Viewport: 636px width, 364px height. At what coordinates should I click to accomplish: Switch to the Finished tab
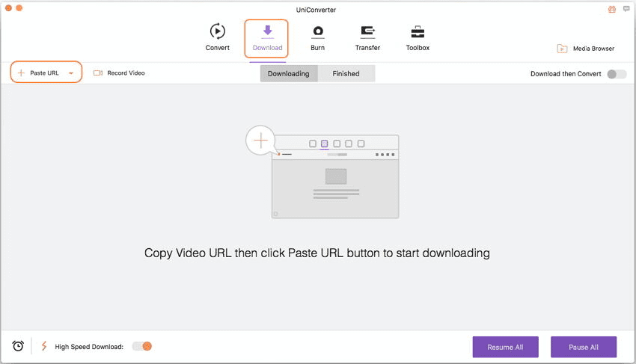[346, 73]
